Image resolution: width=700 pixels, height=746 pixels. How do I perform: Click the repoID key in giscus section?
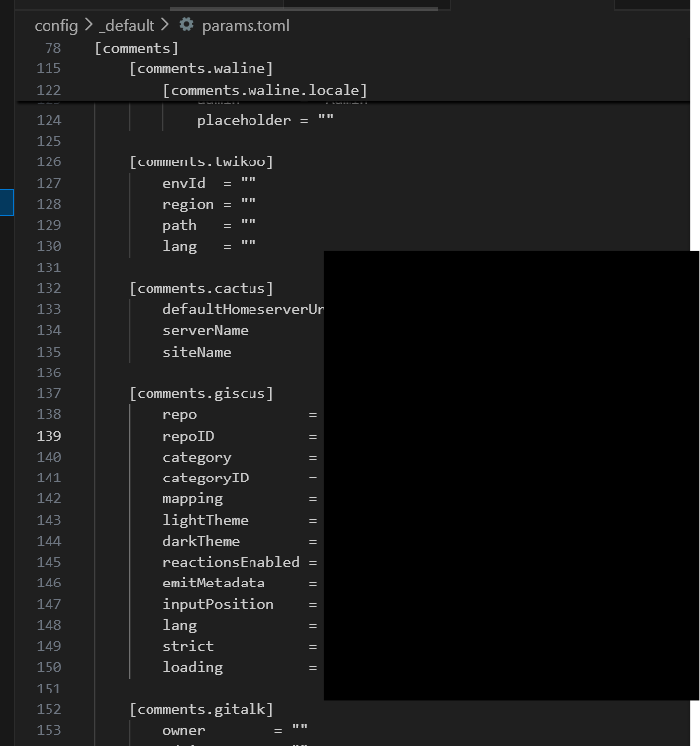click(188, 436)
